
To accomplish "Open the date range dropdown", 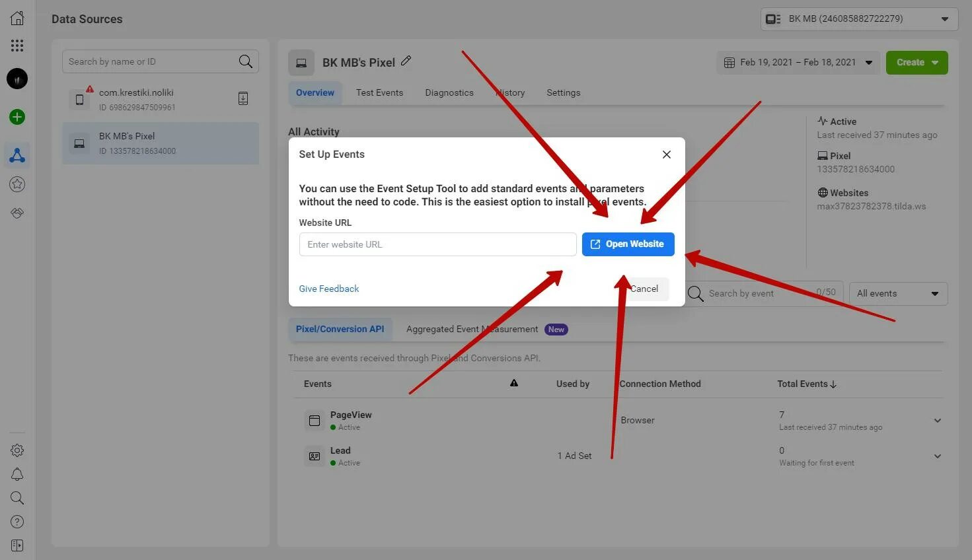I will tap(798, 63).
